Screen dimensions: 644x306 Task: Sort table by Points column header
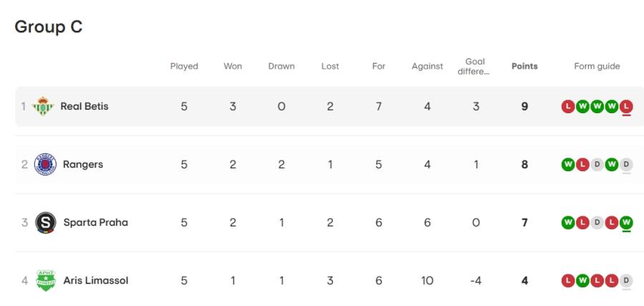525,66
